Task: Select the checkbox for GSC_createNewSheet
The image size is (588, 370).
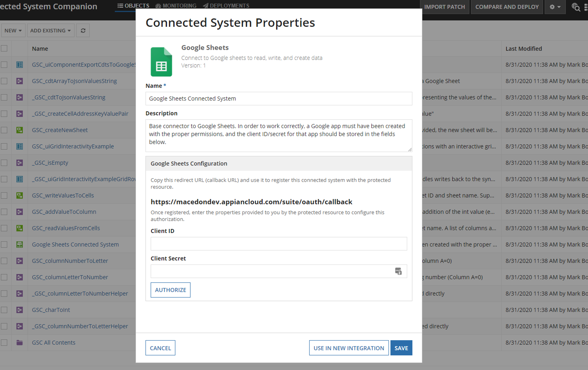Action: click(4, 130)
